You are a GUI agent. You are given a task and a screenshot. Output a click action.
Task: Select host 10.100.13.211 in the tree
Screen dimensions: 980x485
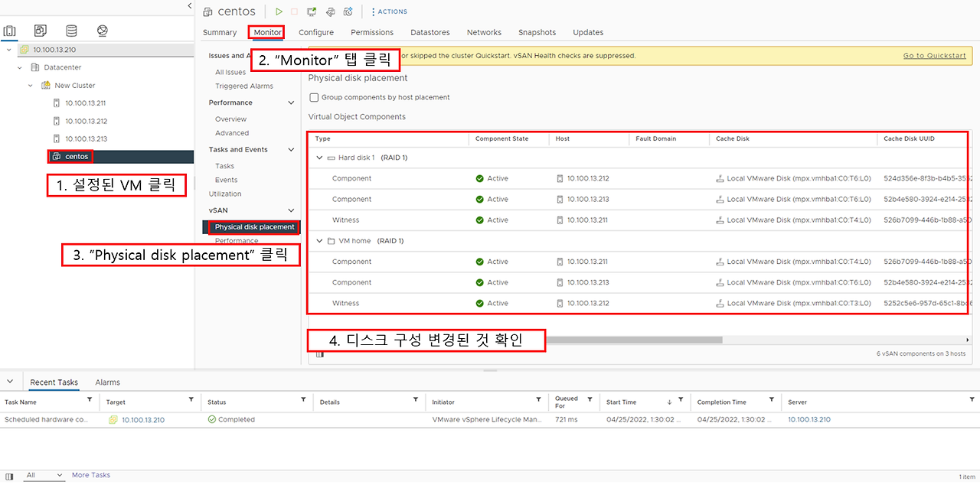pyautogui.click(x=86, y=103)
